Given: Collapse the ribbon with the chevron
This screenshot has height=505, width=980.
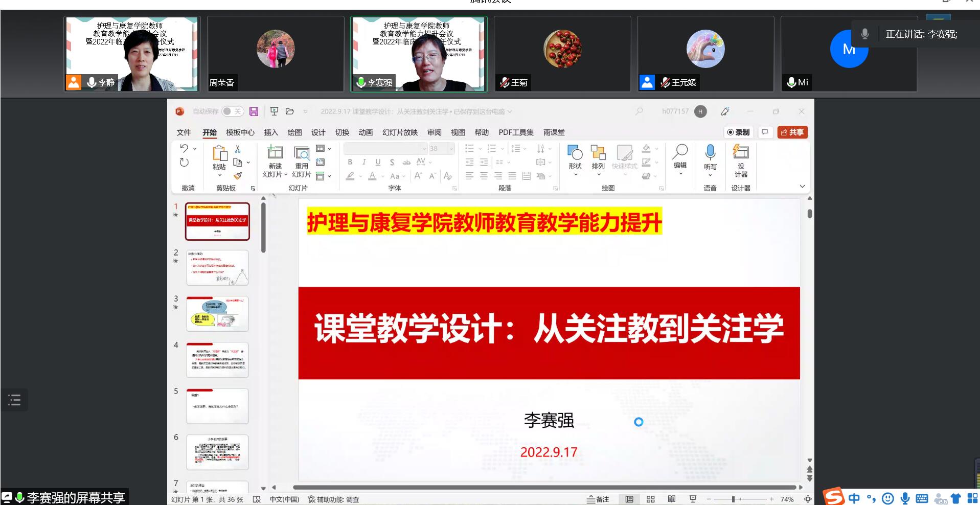Looking at the screenshot, I should click(802, 187).
